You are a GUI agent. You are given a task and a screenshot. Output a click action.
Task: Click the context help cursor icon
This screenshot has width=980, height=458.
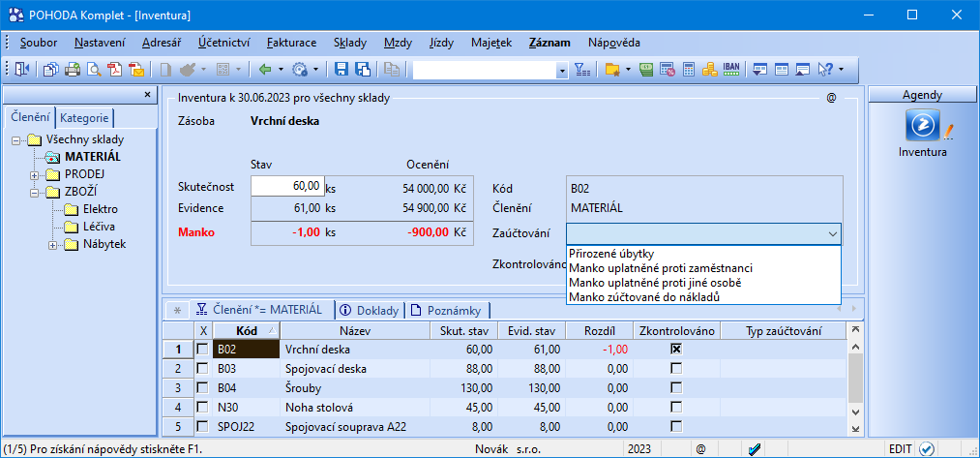coord(825,70)
